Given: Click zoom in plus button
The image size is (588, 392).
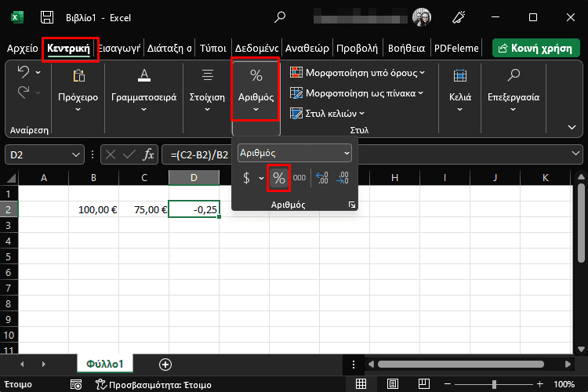Looking at the screenshot, I should [540, 383].
